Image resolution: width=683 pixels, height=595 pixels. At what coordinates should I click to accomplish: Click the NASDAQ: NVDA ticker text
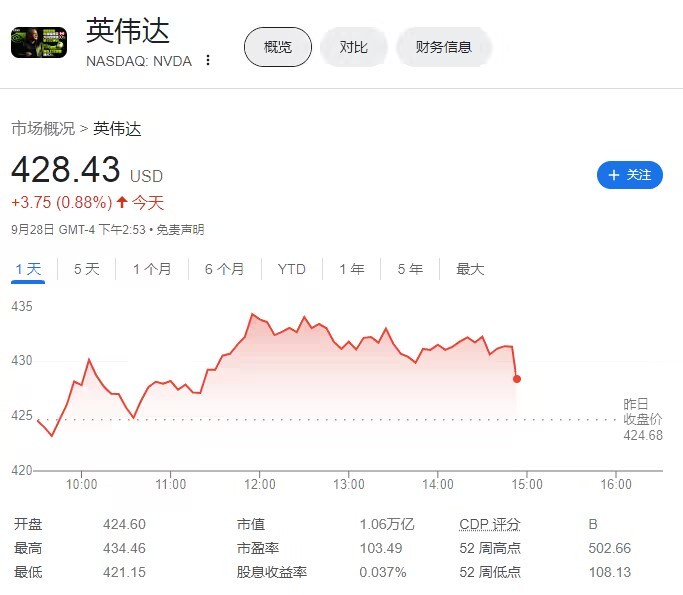(139, 61)
